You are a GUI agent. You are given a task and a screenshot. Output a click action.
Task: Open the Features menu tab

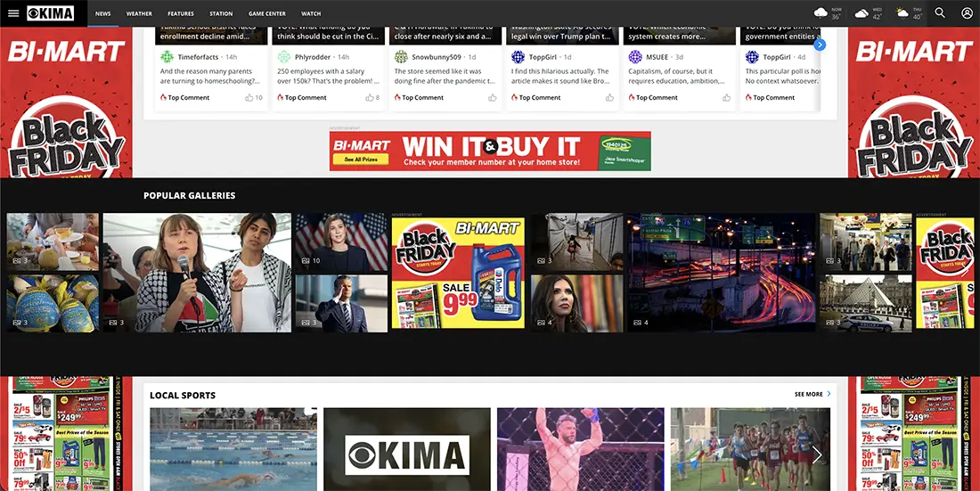181,13
